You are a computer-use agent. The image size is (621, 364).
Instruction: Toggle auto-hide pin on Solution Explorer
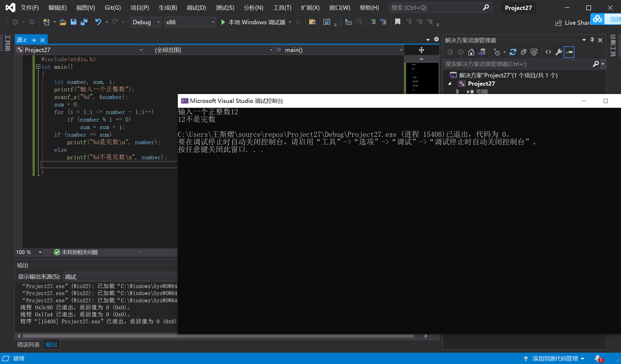click(x=592, y=40)
